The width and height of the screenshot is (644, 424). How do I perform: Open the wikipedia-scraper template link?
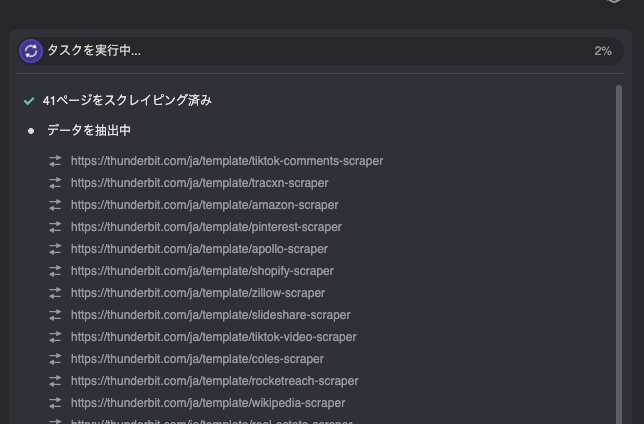pos(208,403)
